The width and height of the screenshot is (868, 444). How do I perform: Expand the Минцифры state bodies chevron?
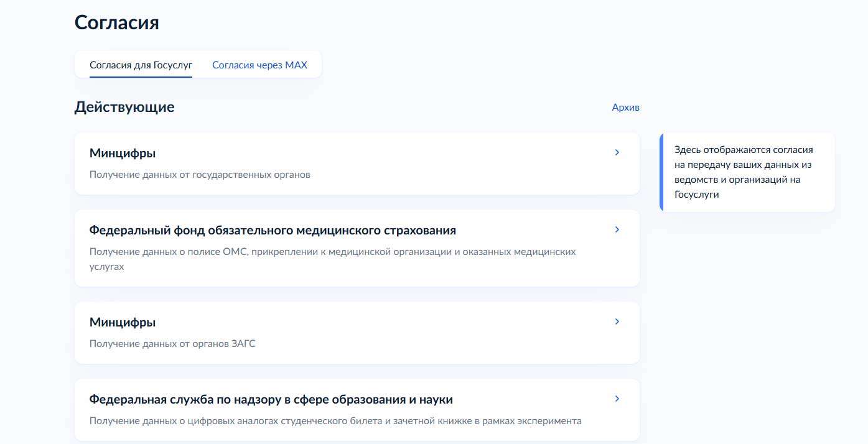tap(617, 152)
